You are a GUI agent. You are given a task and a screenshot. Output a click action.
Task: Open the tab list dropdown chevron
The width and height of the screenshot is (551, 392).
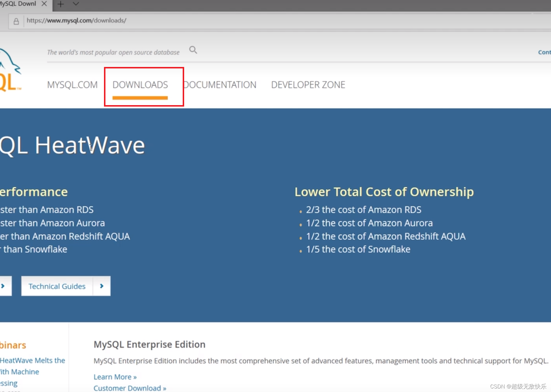(76, 4)
